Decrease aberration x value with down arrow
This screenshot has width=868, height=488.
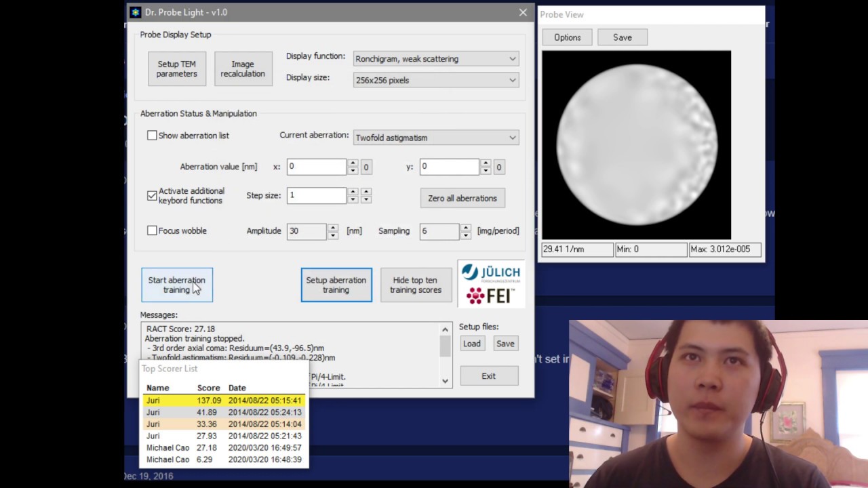[x=353, y=171]
